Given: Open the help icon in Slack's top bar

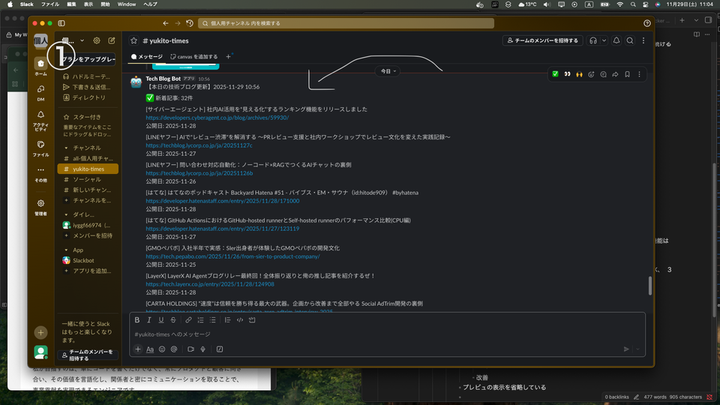Looking at the screenshot, I should pyautogui.click(x=647, y=23).
